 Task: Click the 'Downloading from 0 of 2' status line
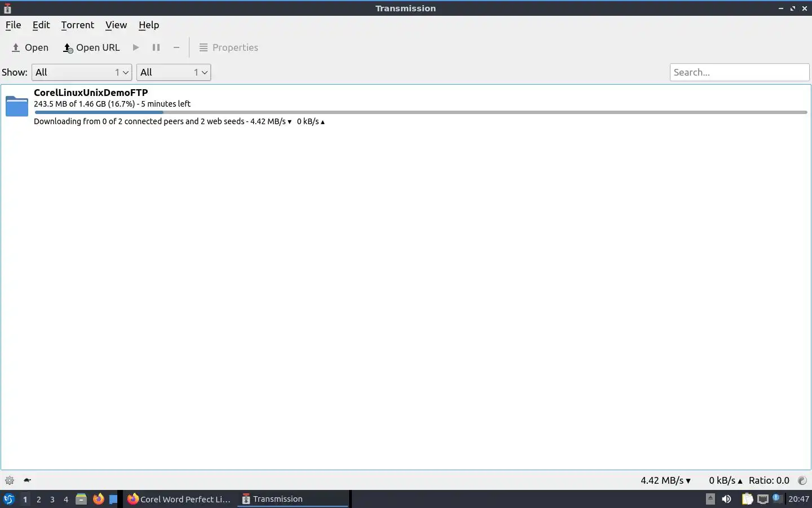179,121
